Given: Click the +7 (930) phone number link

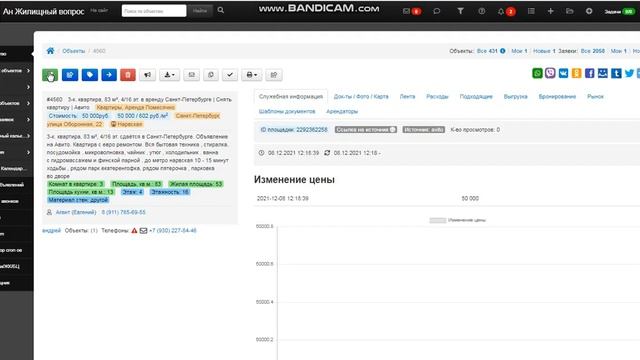Looking at the screenshot, I should [173, 231].
